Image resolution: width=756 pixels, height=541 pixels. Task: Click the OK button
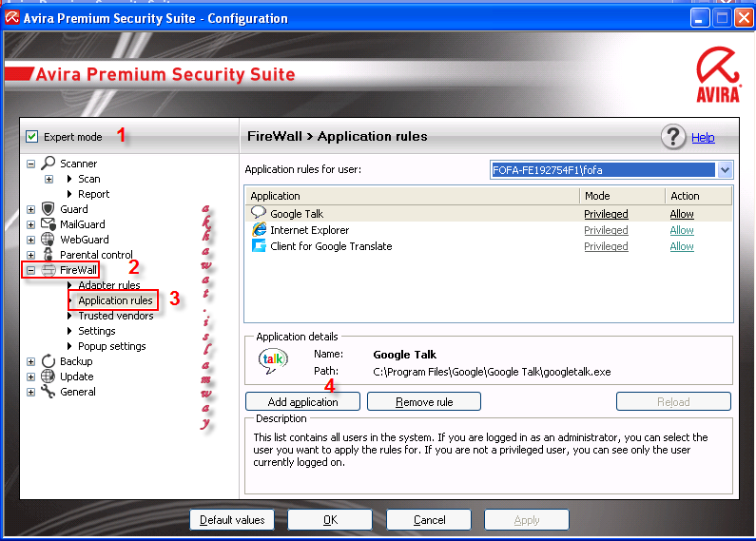330,520
